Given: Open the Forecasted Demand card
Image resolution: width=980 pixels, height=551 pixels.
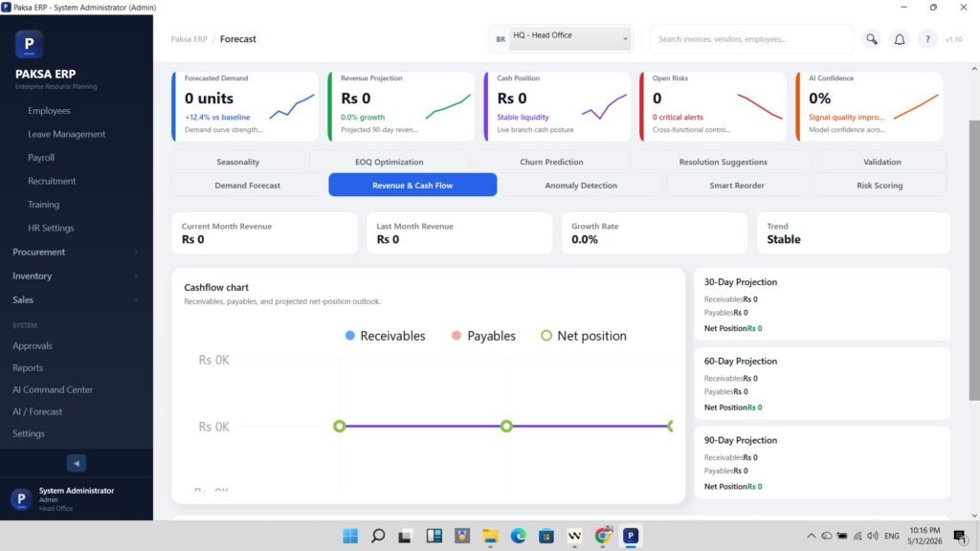Looking at the screenshot, I should [245, 106].
